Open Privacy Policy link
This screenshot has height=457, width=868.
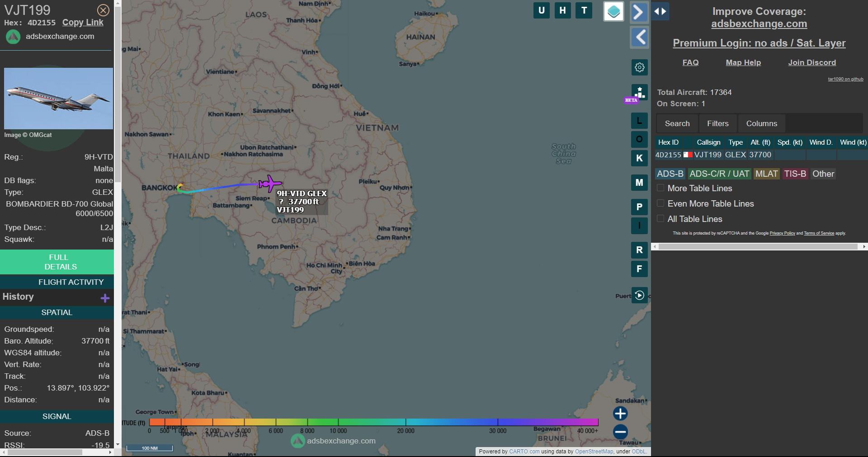(782, 233)
